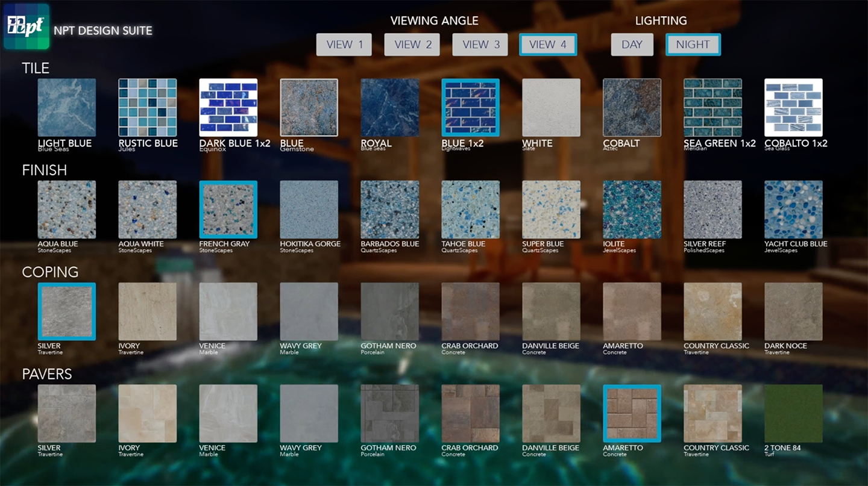The height and width of the screenshot is (486, 868).
Task: Choose Crab Orchard Concrete pavers
Action: click(471, 414)
